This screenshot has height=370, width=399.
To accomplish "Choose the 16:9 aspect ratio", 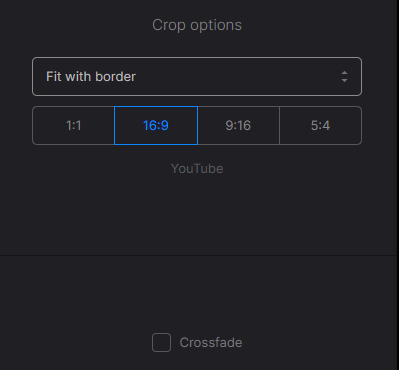I will (x=156, y=126).
